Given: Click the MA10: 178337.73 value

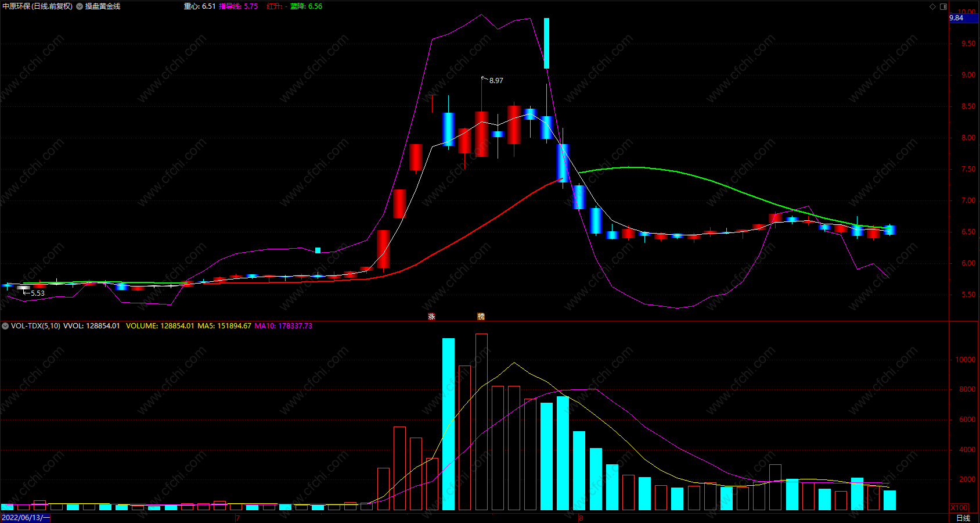Looking at the screenshot, I should pos(283,326).
